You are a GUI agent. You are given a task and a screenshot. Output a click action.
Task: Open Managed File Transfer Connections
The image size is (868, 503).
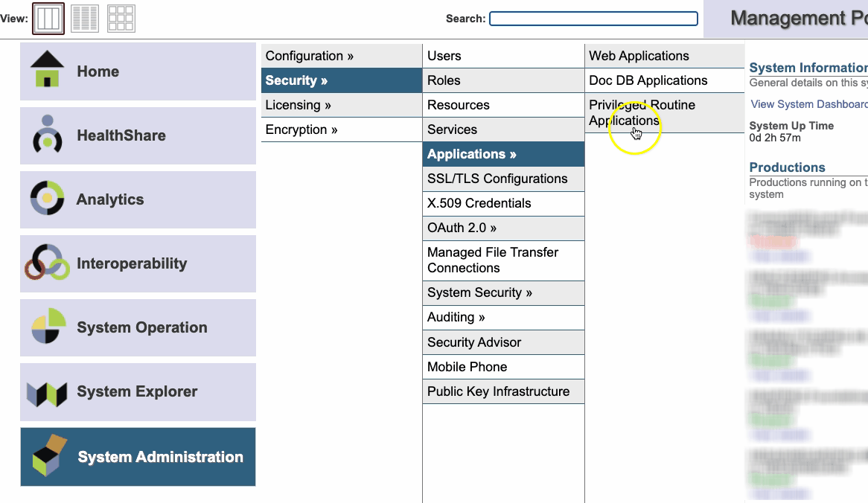coord(504,260)
